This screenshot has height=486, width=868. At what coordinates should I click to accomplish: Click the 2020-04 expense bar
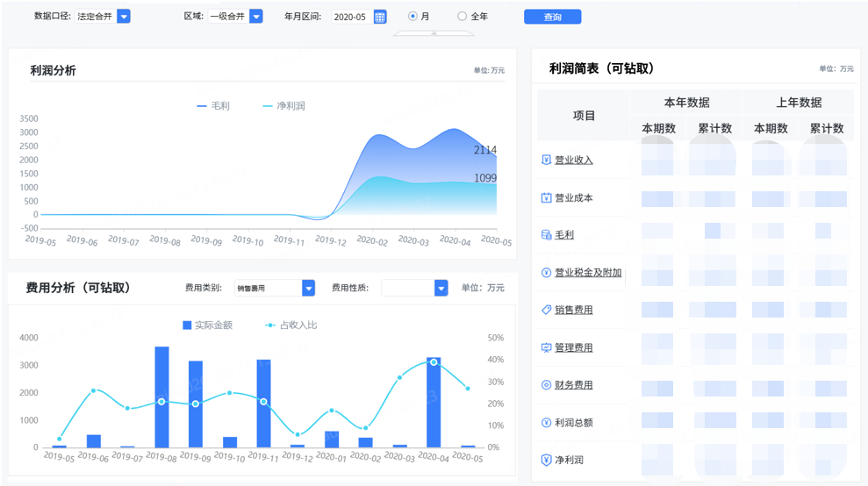click(434, 403)
